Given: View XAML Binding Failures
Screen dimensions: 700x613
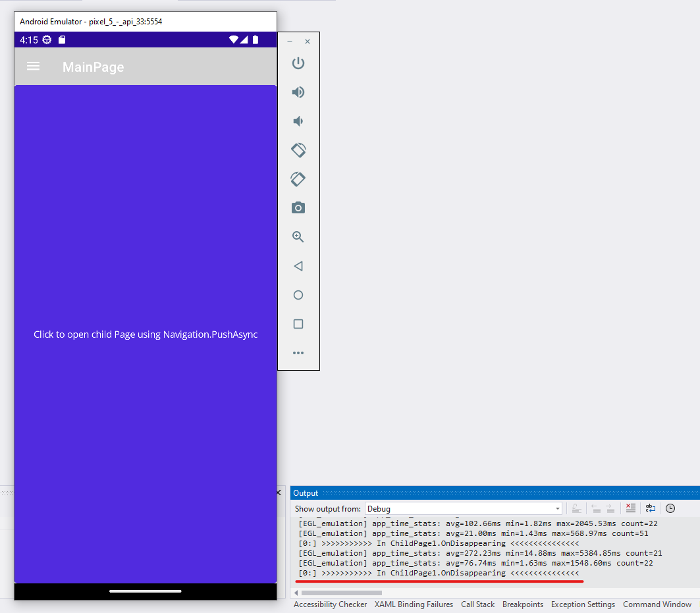Looking at the screenshot, I should click(x=413, y=604).
